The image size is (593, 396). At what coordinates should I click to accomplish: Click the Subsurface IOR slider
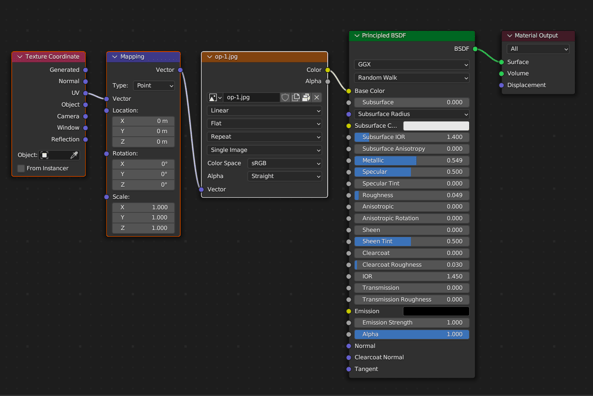pos(412,137)
